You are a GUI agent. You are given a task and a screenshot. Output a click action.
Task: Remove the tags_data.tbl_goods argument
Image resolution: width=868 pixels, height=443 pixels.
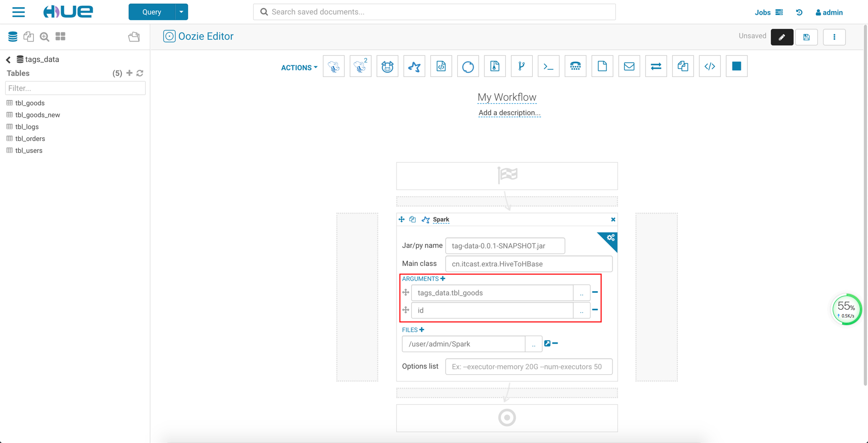click(x=595, y=292)
